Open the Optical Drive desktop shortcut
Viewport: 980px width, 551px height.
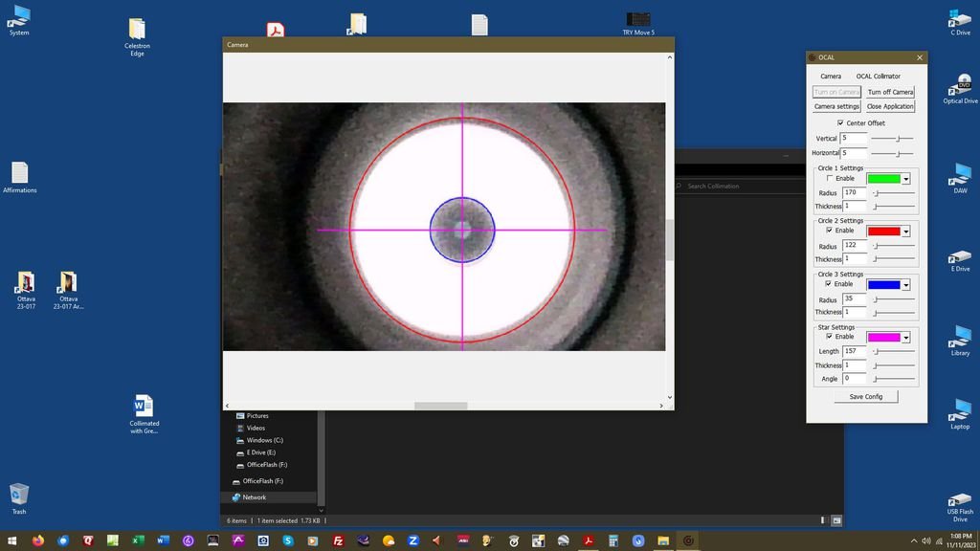(960, 85)
